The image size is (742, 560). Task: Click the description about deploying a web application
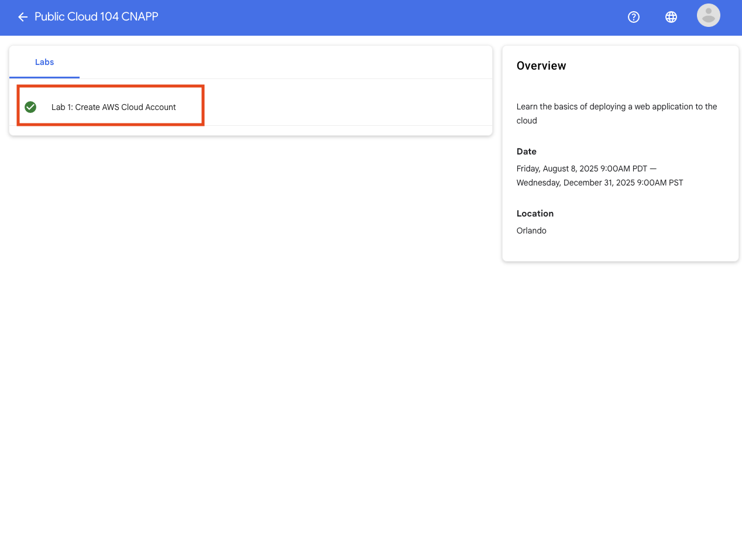tap(617, 114)
